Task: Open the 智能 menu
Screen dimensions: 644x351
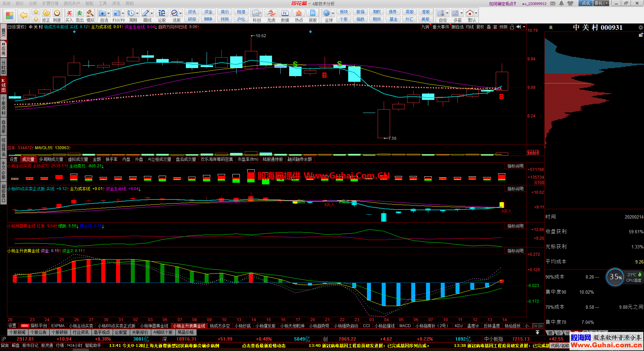Action: tap(89, 3)
